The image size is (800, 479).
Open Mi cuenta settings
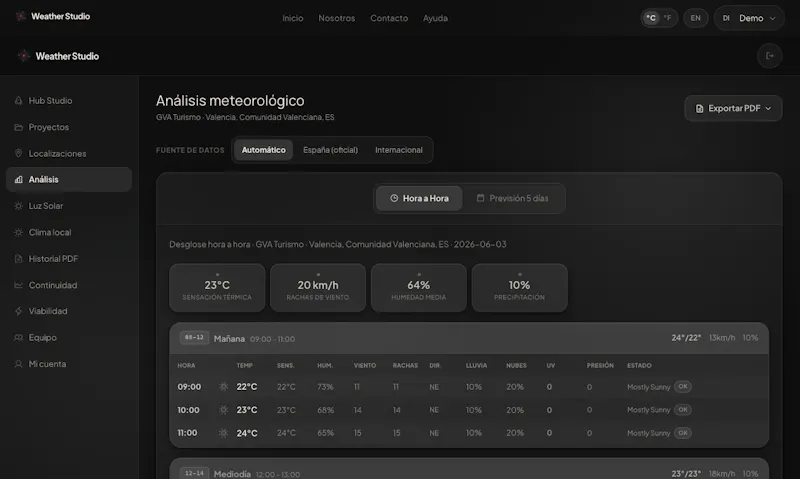pos(69,364)
